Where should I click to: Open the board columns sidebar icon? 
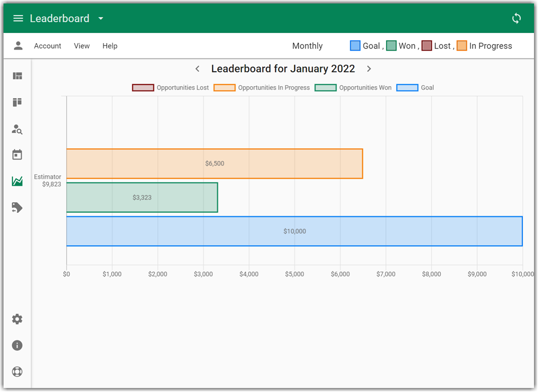point(17,102)
